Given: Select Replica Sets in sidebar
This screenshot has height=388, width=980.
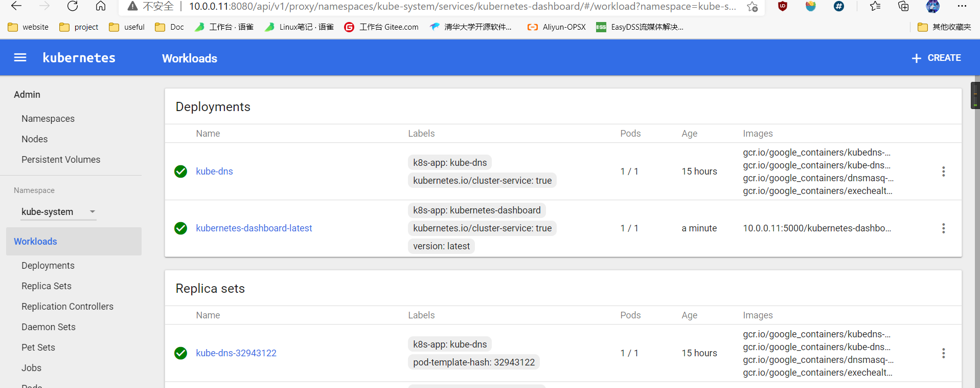Looking at the screenshot, I should pos(47,286).
